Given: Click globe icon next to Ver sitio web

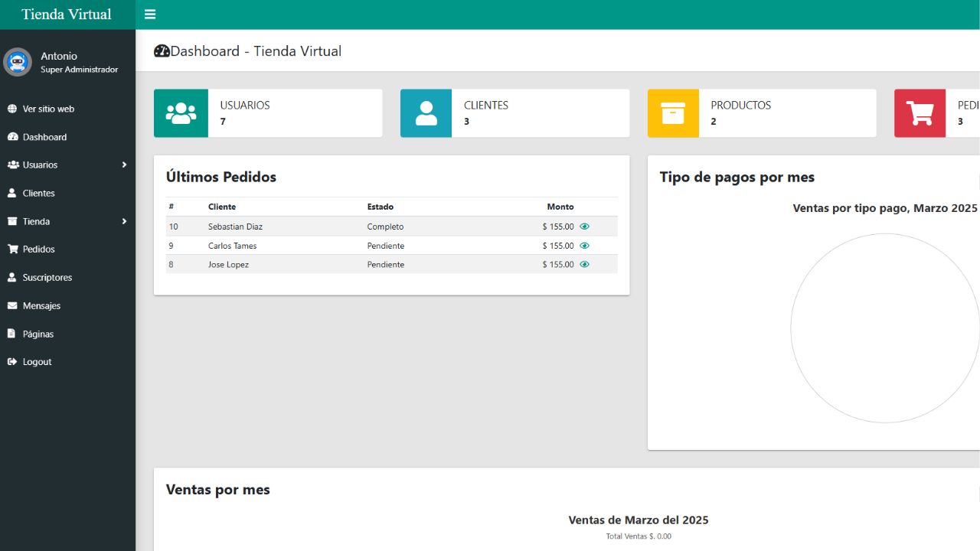Looking at the screenshot, I should [x=12, y=109].
